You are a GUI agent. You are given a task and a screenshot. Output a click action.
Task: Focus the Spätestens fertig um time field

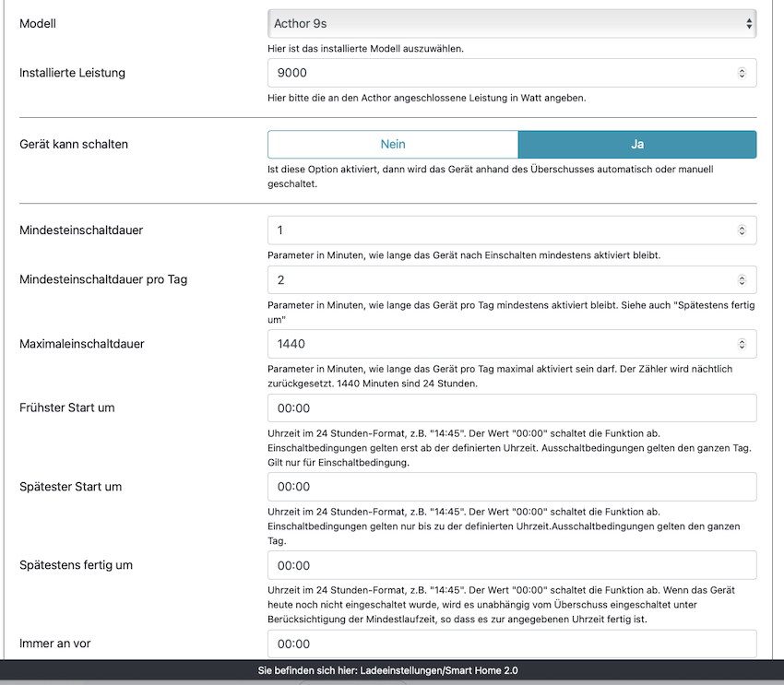click(x=512, y=565)
